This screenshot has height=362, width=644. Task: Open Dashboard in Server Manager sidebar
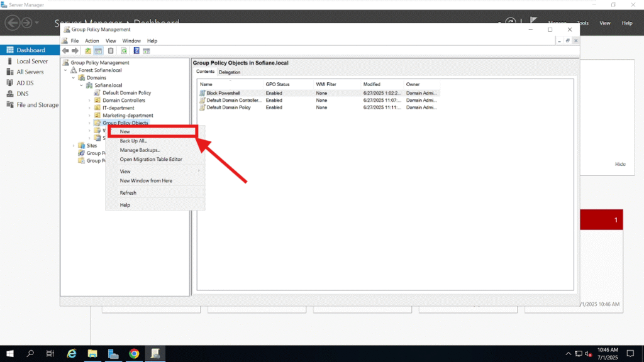[30, 50]
